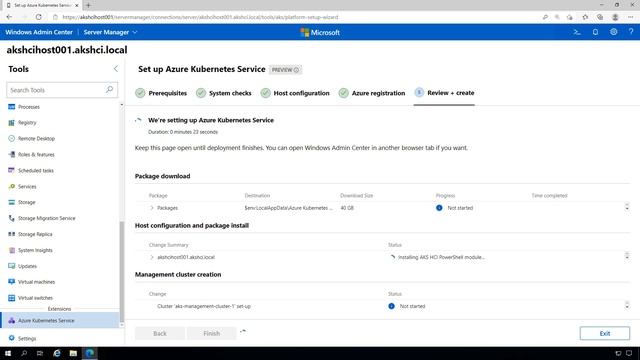Image resolution: width=640 pixels, height=360 pixels.
Task: Switch to Prerequisites step
Action: pos(161,93)
